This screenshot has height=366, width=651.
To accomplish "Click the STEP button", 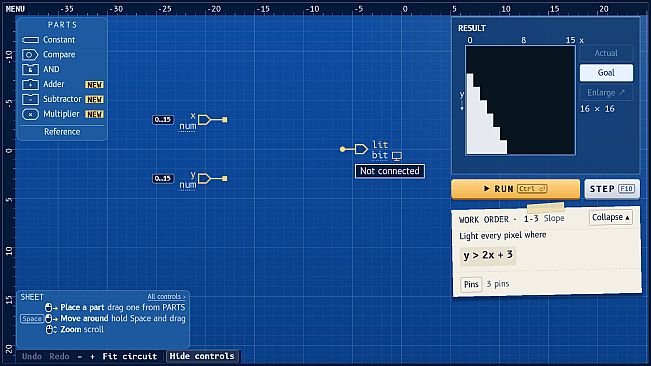I will (612, 189).
